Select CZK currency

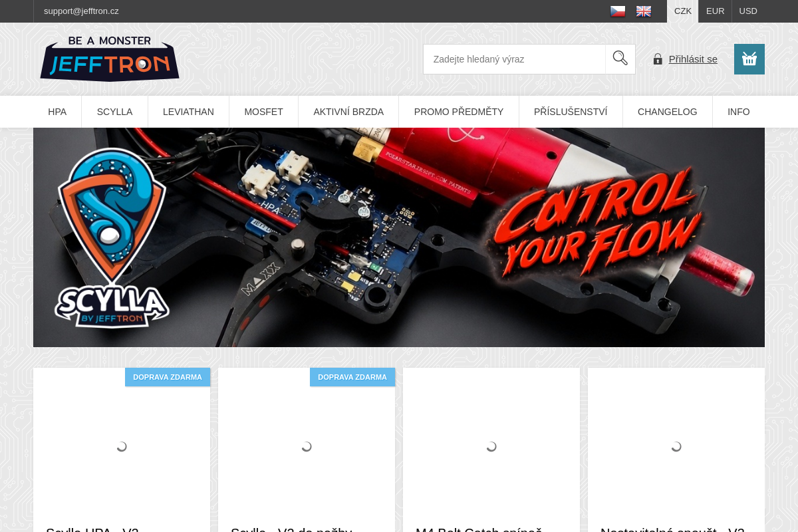683,11
